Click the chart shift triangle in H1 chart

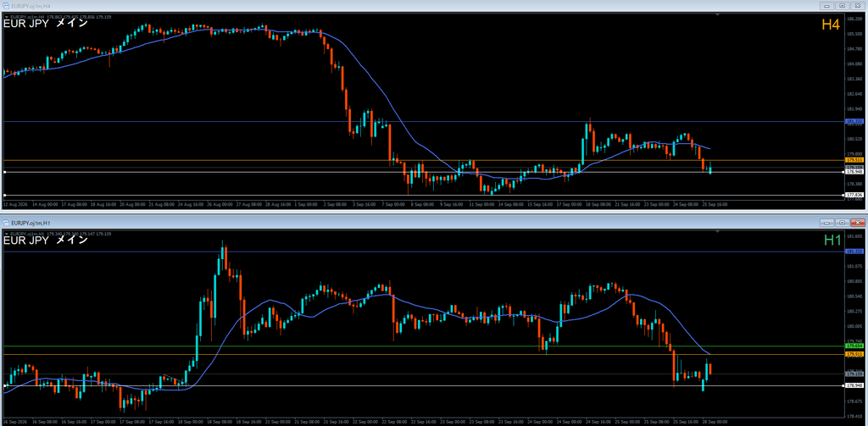[717, 232]
